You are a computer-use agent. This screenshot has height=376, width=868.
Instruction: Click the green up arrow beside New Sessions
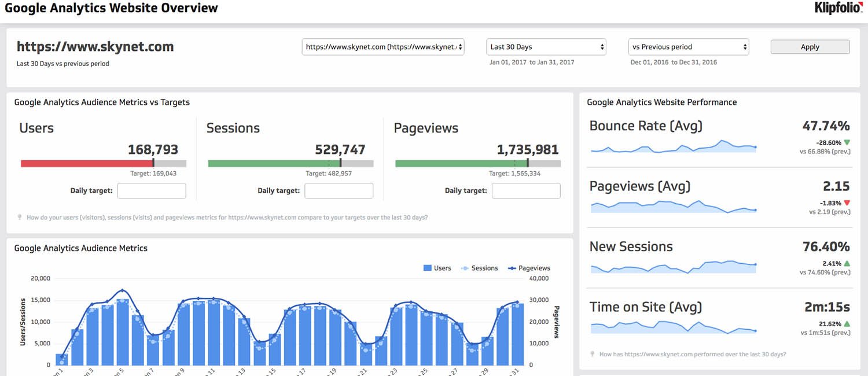(x=847, y=264)
